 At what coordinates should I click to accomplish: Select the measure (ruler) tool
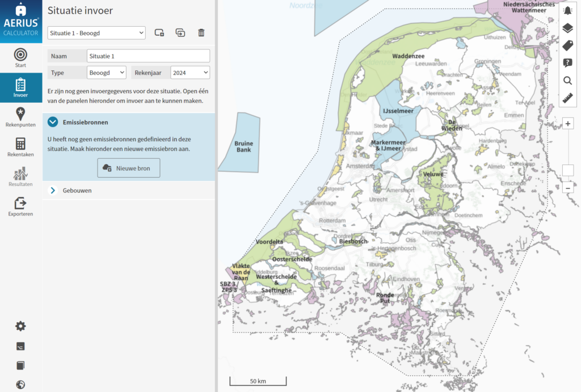(568, 99)
